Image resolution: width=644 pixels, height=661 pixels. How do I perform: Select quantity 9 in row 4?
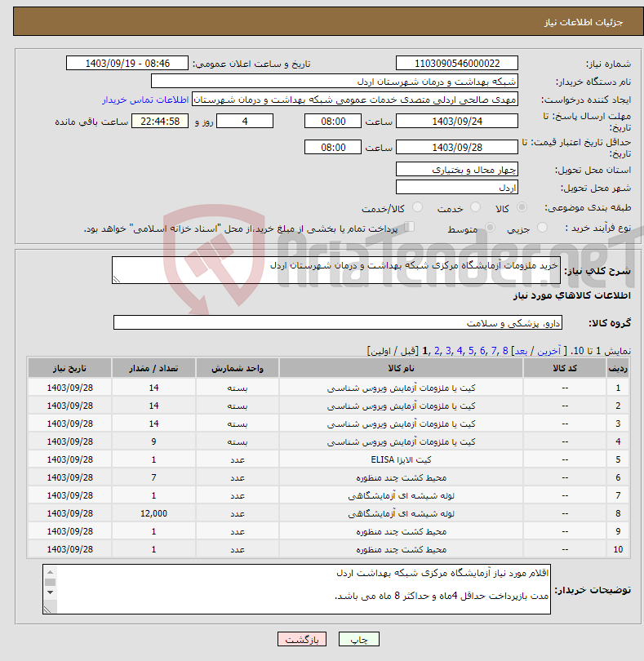point(153,441)
